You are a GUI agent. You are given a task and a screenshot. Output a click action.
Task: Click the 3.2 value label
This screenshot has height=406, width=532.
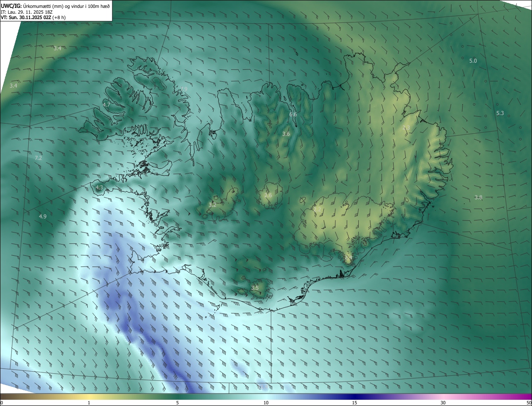212,205
